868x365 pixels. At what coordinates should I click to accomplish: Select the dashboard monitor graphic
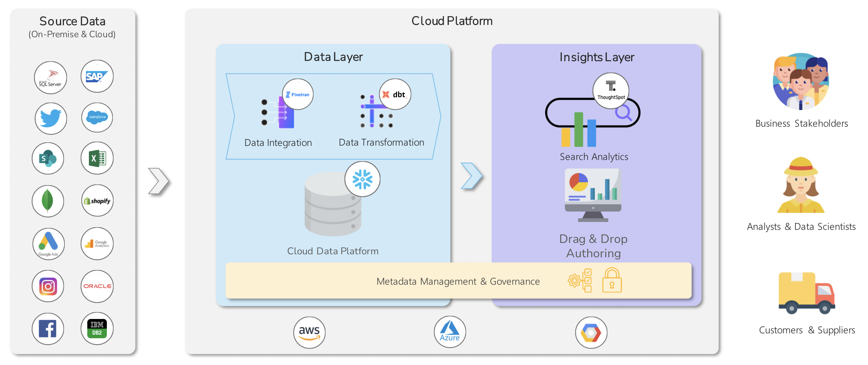[x=593, y=195]
